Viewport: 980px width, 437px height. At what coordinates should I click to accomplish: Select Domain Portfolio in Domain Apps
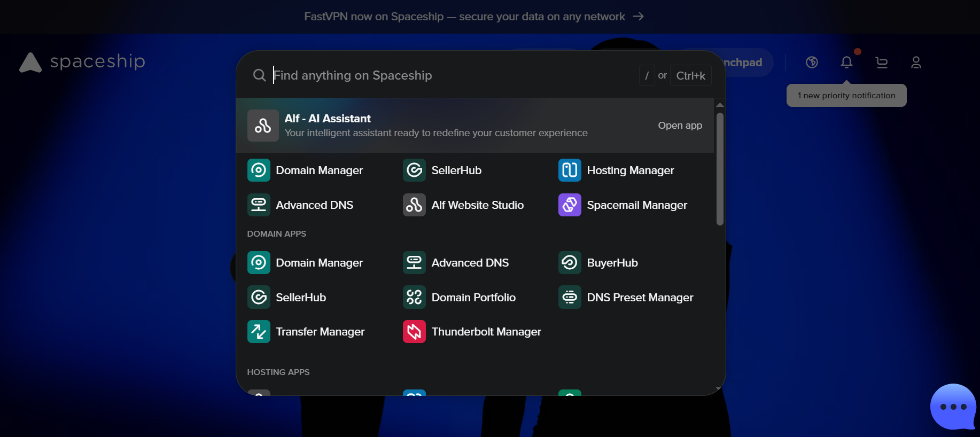(x=473, y=298)
